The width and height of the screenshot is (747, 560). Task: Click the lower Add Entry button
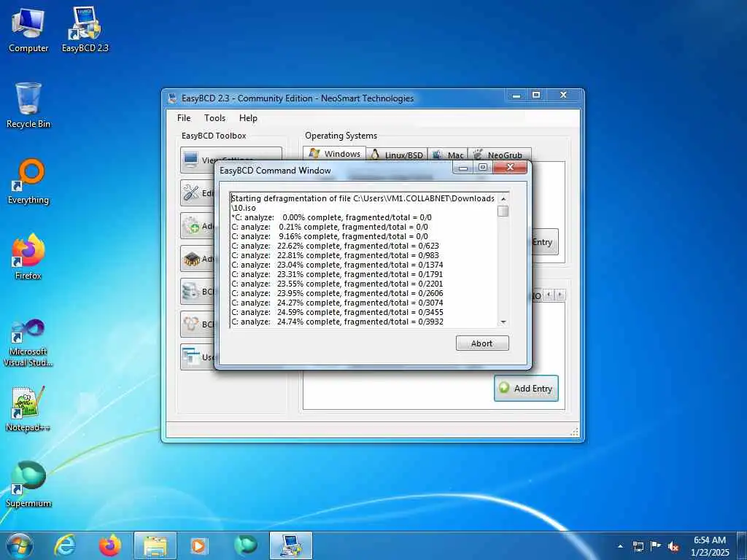pyautogui.click(x=526, y=389)
